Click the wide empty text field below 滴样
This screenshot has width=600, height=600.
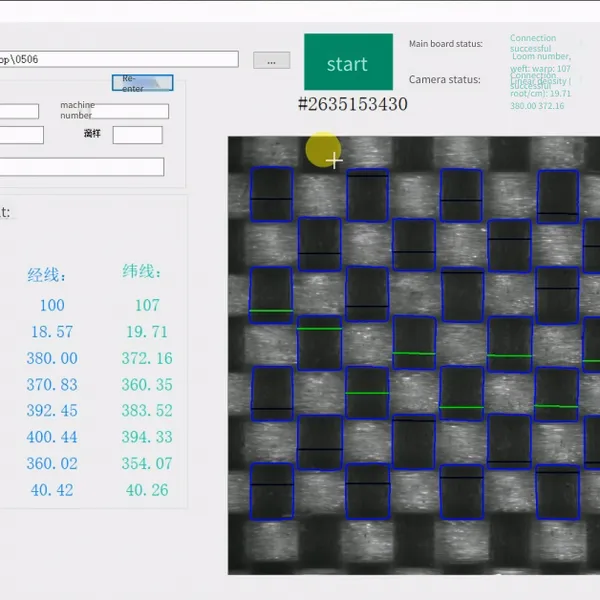coord(82,167)
